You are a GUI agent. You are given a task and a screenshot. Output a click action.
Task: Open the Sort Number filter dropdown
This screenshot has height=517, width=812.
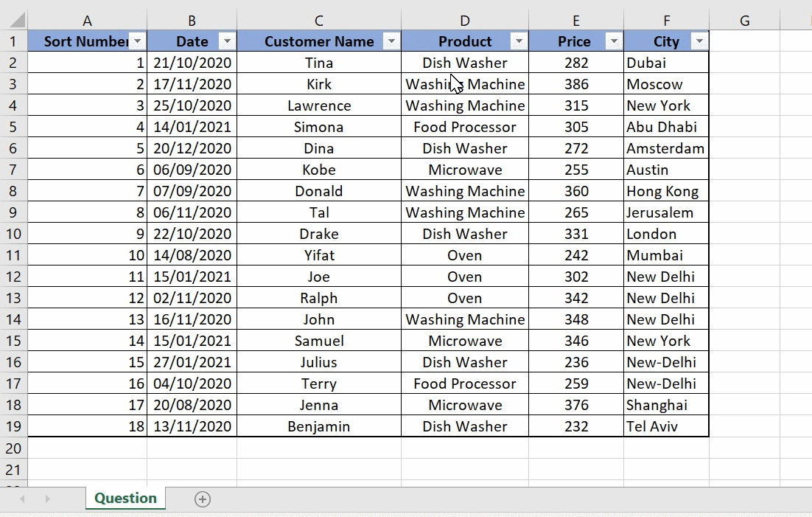coord(137,41)
